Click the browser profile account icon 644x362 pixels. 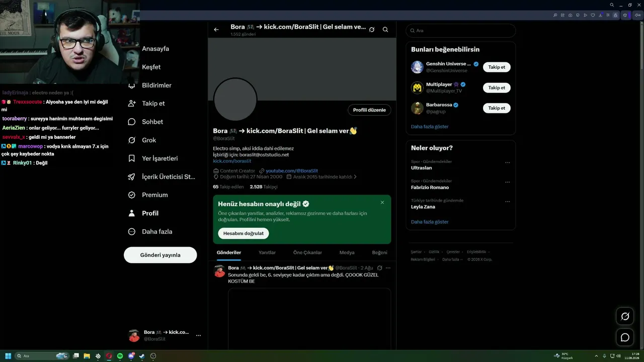tap(615, 15)
